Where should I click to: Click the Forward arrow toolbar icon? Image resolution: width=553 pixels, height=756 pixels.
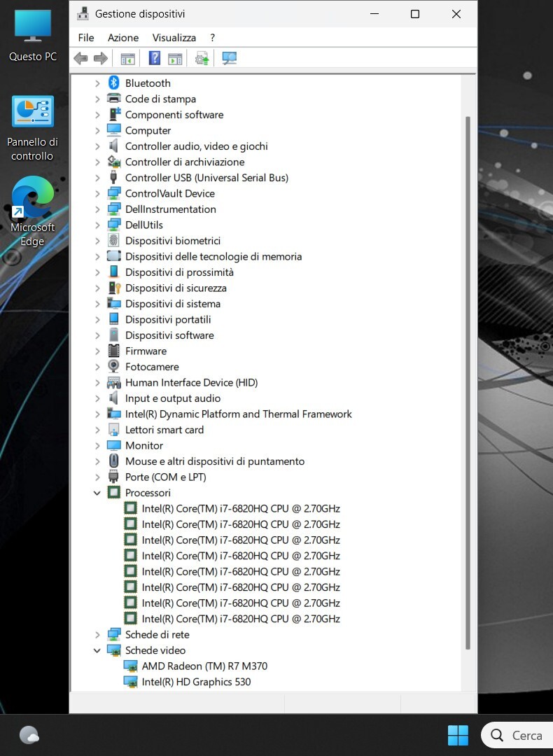click(x=100, y=59)
